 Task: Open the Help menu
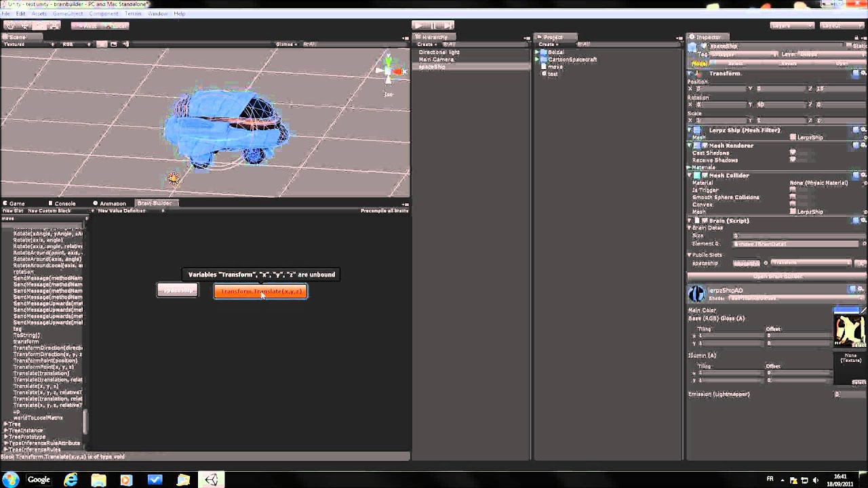pos(179,14)
